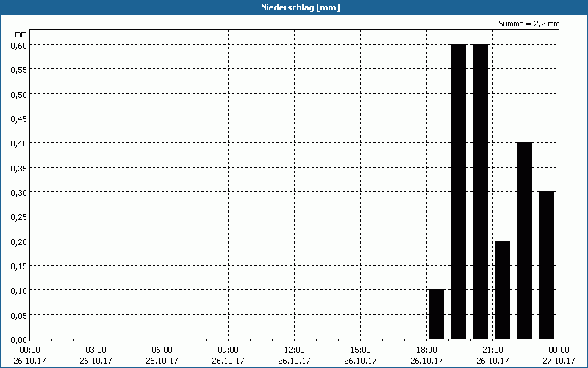This screenshot has width=588, height=368.
Task: Select the 0,40 y-axis label
Action: click(18, 144)
